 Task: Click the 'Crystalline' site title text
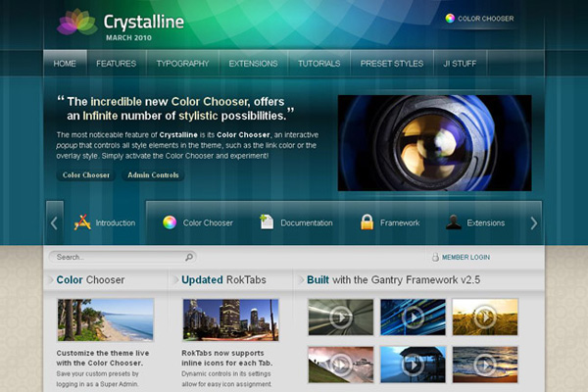[x=144, y=22]
